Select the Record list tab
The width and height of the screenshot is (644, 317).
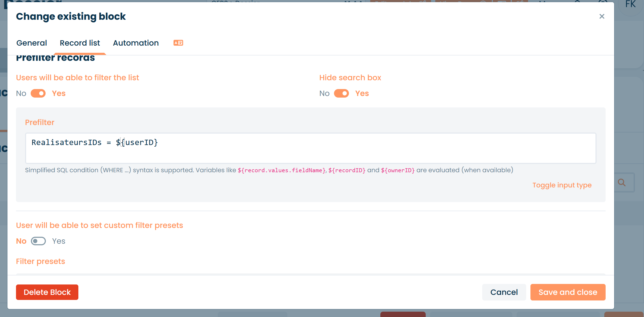tap(80, 43)
